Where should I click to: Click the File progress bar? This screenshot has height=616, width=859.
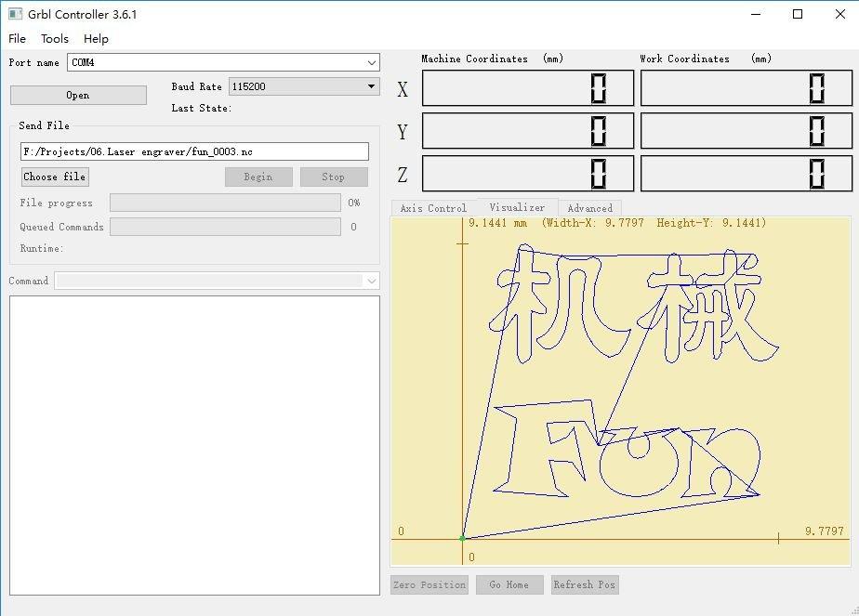pyautogui.click(x=225, y=203)
